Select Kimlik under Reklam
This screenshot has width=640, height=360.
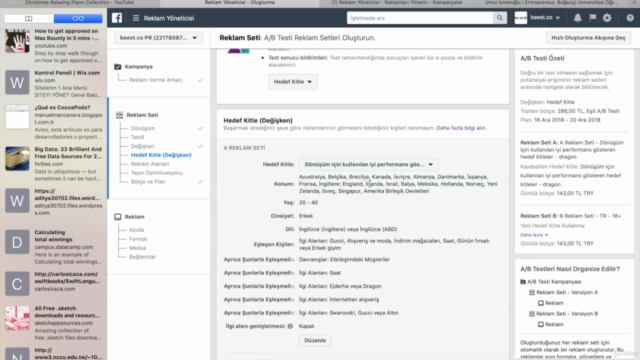tap(136, 230)
